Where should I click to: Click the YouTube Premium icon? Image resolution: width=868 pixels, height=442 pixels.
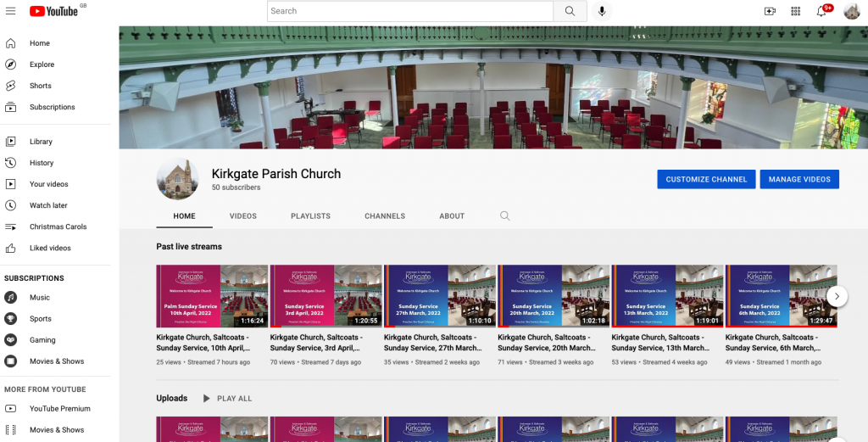(x=10, y=409)
